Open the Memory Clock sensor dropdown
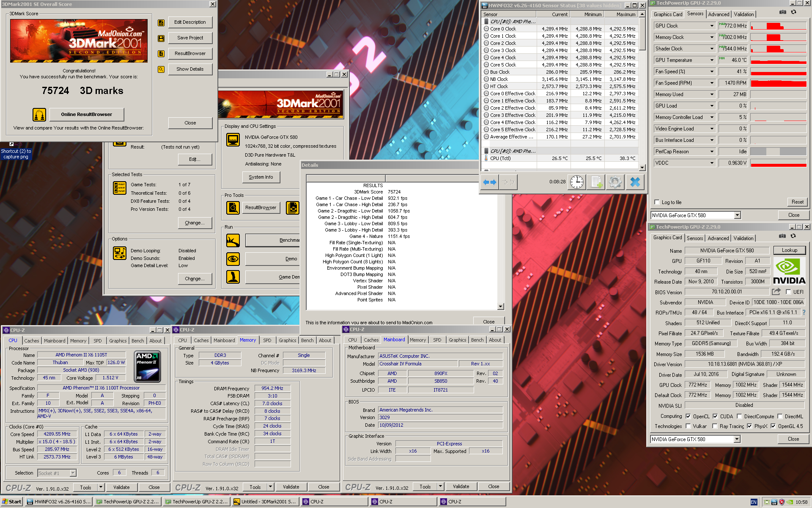812x508 pixels. click(x=712, y=37)
